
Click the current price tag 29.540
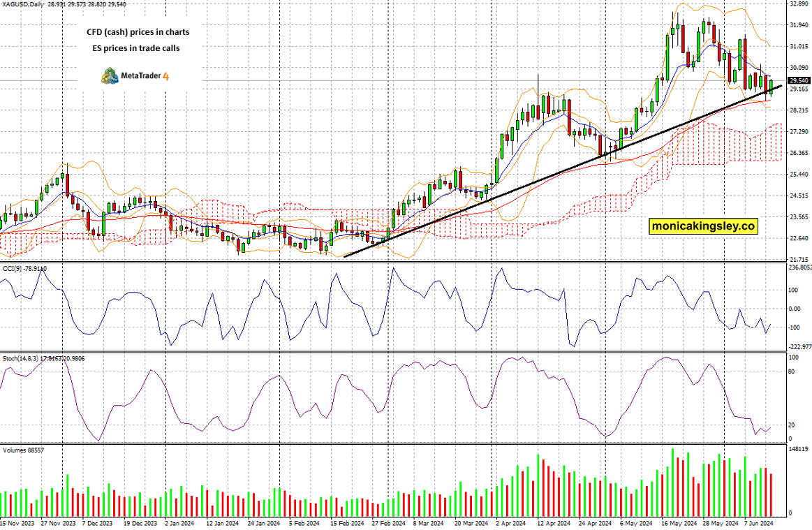click(799, 80)
